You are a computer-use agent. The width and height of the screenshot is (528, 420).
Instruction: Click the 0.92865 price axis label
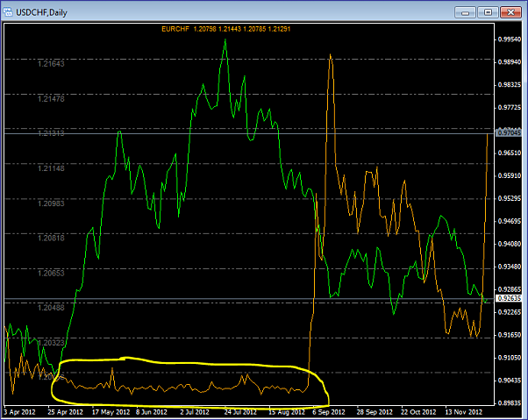[x=509, y=289]
